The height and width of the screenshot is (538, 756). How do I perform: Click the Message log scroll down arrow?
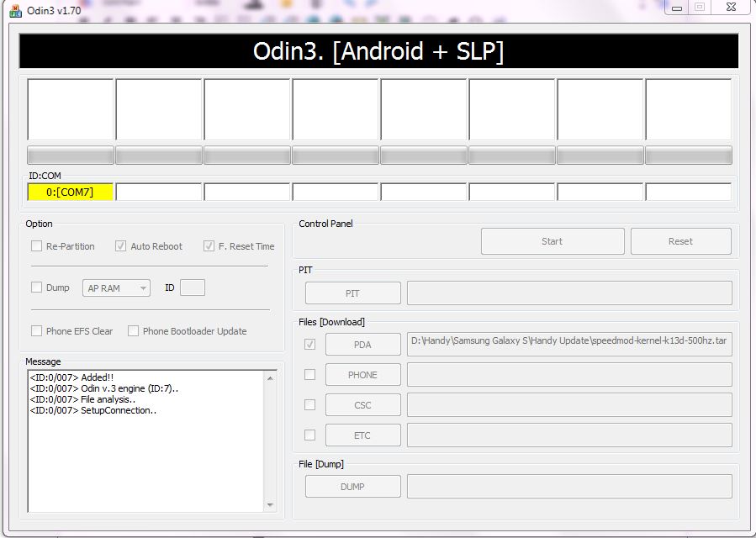coord(270,504)
